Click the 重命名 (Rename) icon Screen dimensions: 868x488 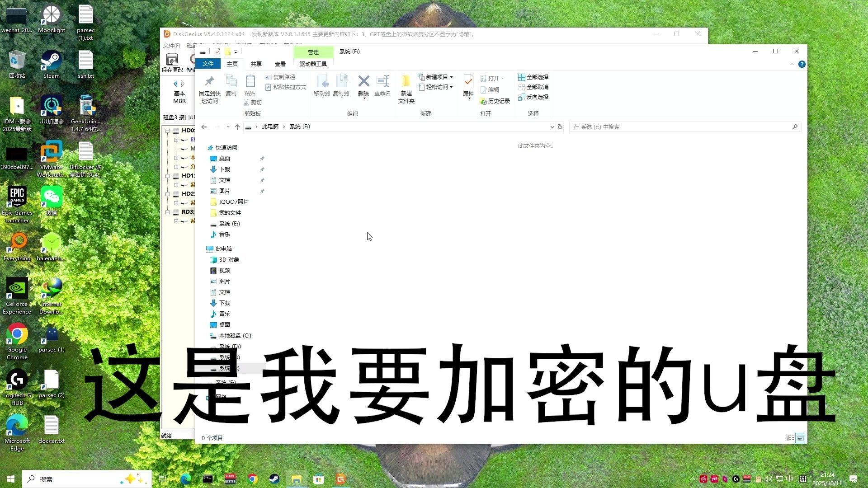[x=382, y=86]
